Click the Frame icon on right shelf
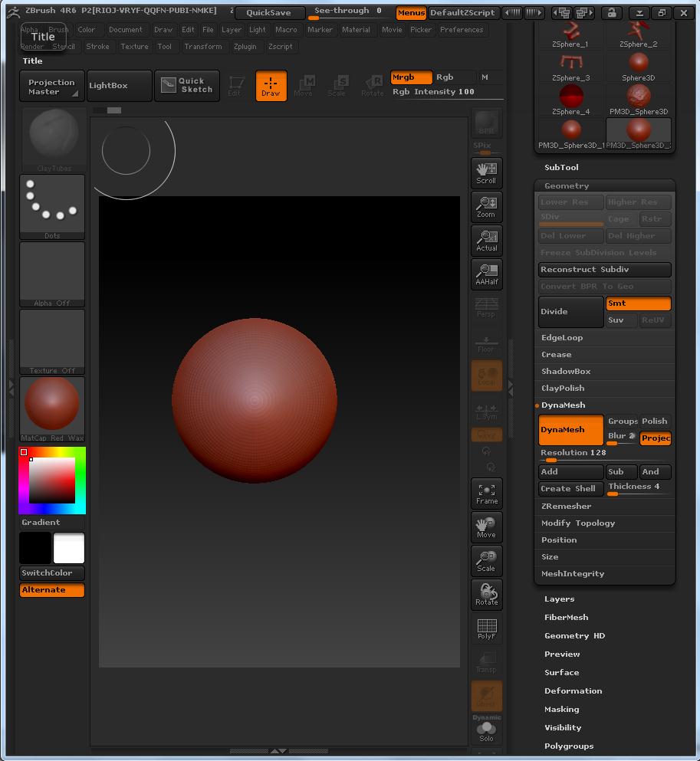Image resolution: width=700 pixels, height=761 pixels. coord(486,493)
